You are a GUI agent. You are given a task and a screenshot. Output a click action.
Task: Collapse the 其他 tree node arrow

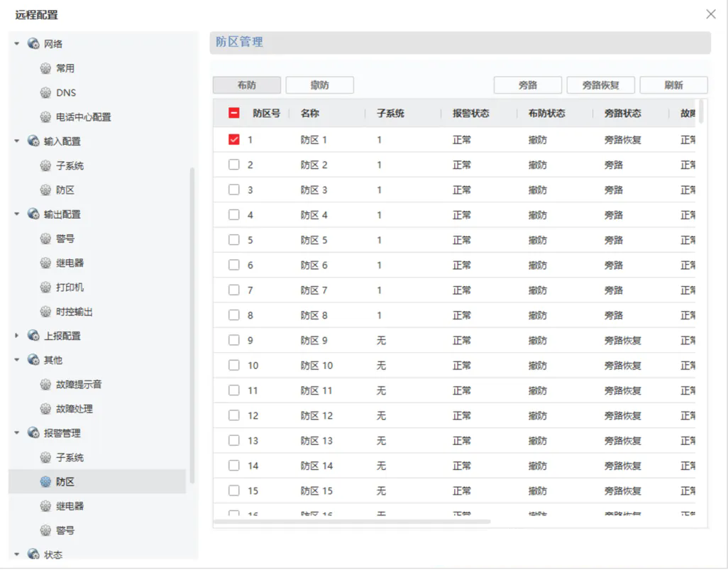pyautogui.click(x=17, y=360)
